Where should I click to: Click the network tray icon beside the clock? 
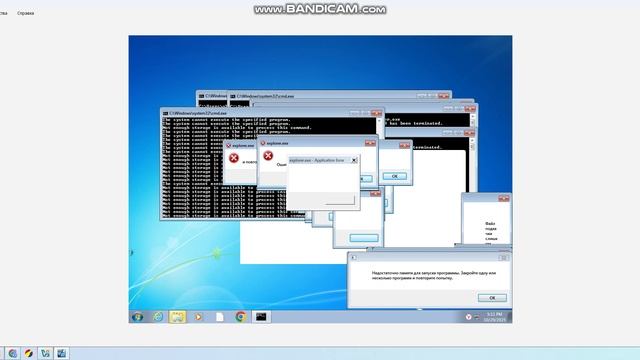click(x=476, y=317)
